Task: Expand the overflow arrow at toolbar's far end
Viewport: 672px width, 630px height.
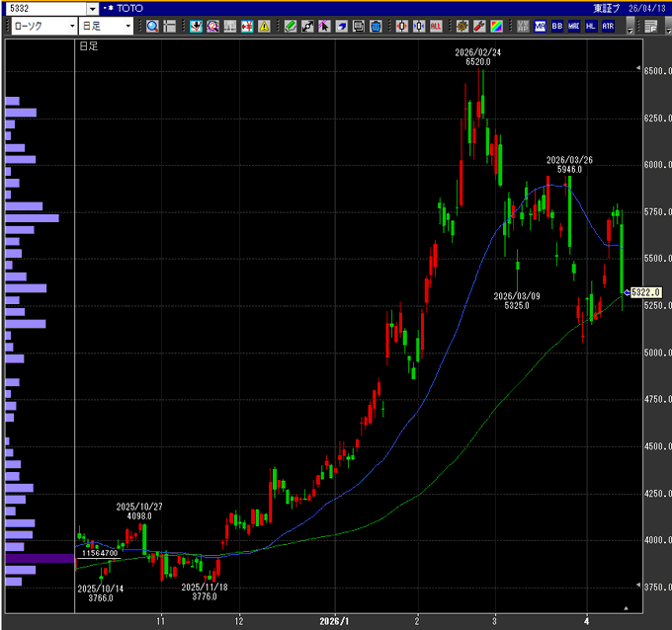Action: 669,27
